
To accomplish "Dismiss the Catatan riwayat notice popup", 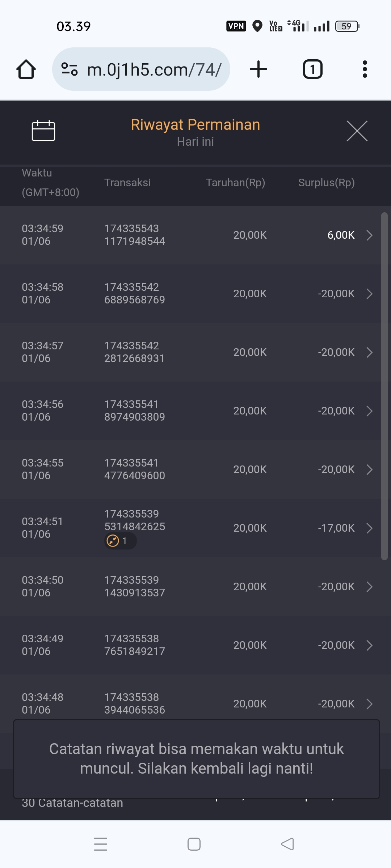I will 196,759.
